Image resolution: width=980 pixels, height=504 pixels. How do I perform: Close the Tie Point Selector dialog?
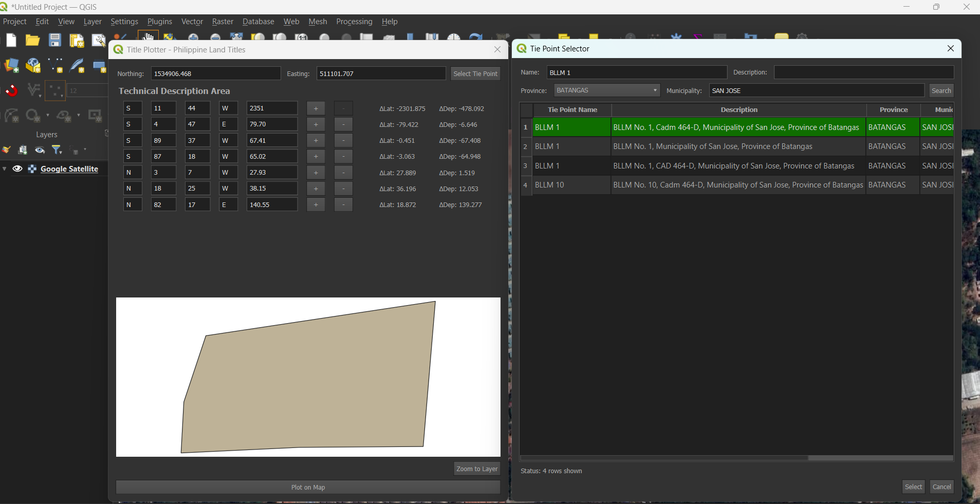click(951, 48)
